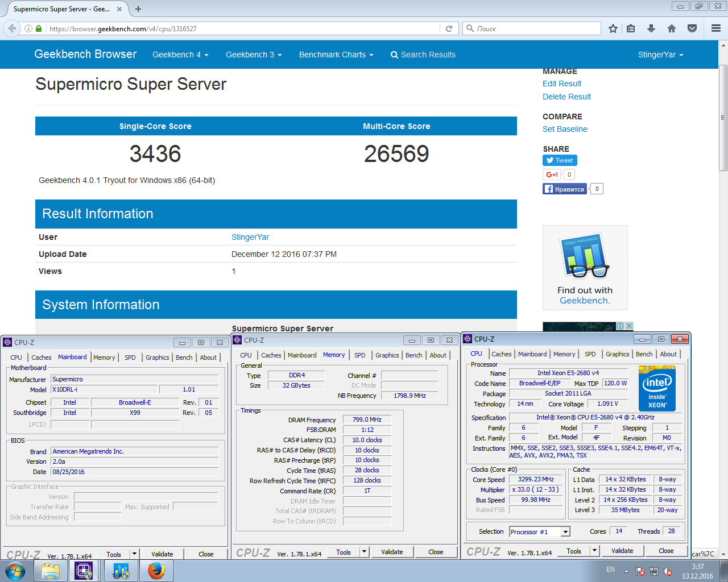Image resolution: width=728 pixels, height=582 pixels.
Task: Show hidden tray icons arrow
Action: (626, 571)
